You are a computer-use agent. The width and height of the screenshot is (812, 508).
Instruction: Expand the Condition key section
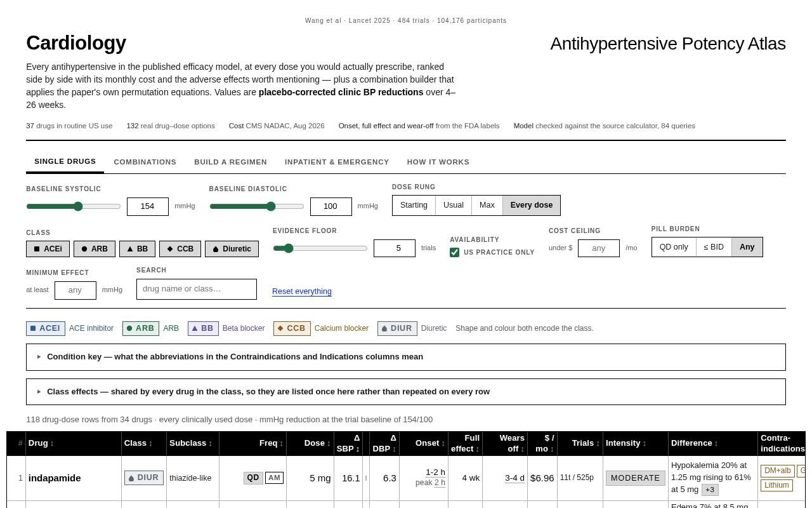406,357
